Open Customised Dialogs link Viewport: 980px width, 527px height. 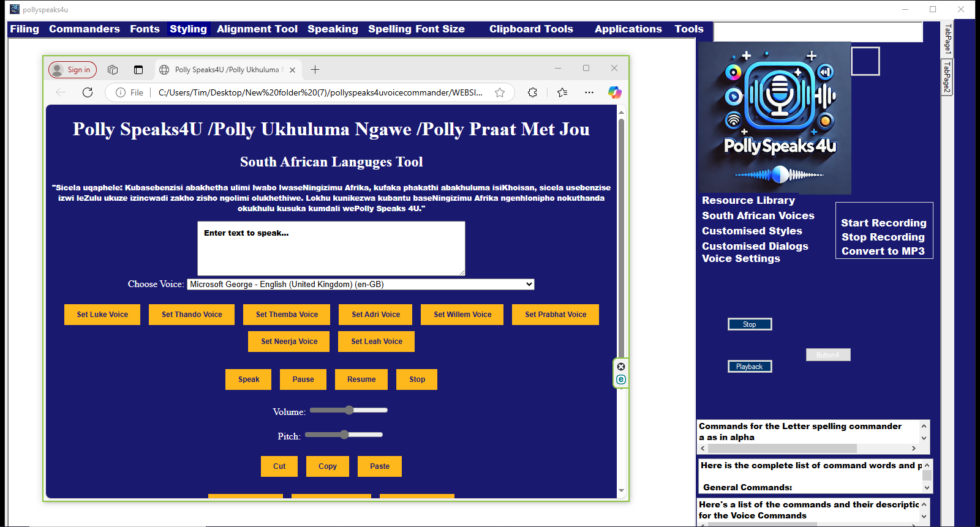tap(755, 246)
